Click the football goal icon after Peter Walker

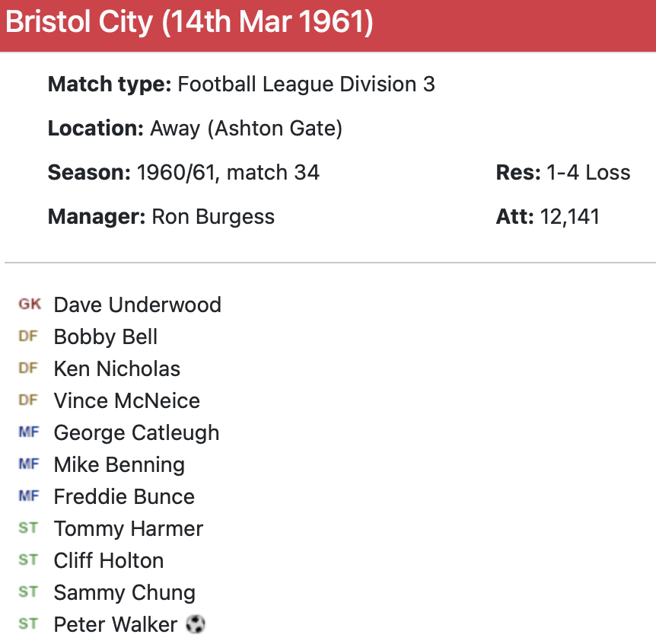[x=196, y=625]
